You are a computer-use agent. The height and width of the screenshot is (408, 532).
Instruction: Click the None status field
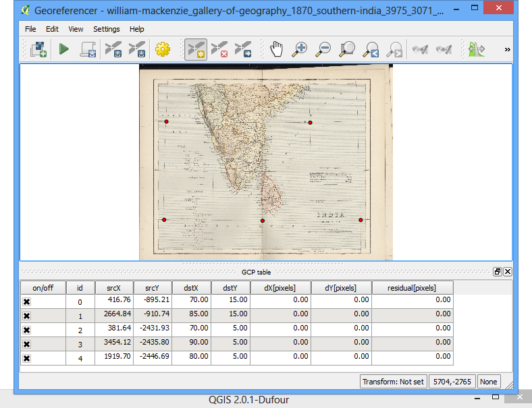[x=489, y=382]
